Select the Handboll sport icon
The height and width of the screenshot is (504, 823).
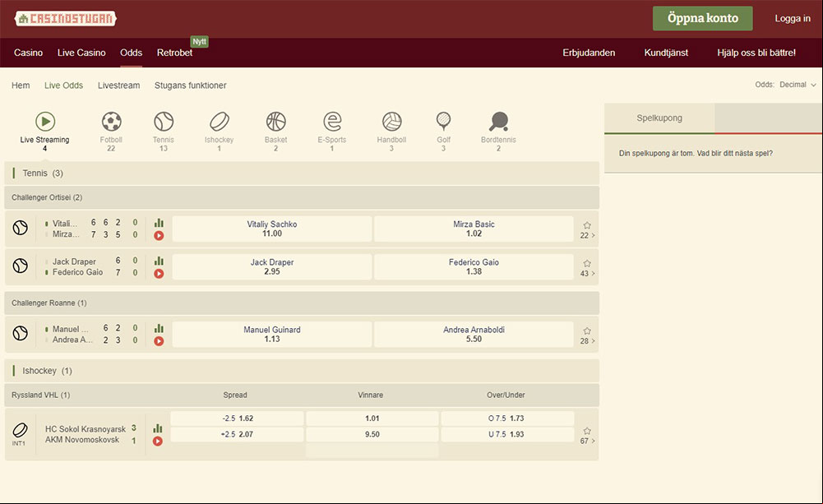click(391, 132)
